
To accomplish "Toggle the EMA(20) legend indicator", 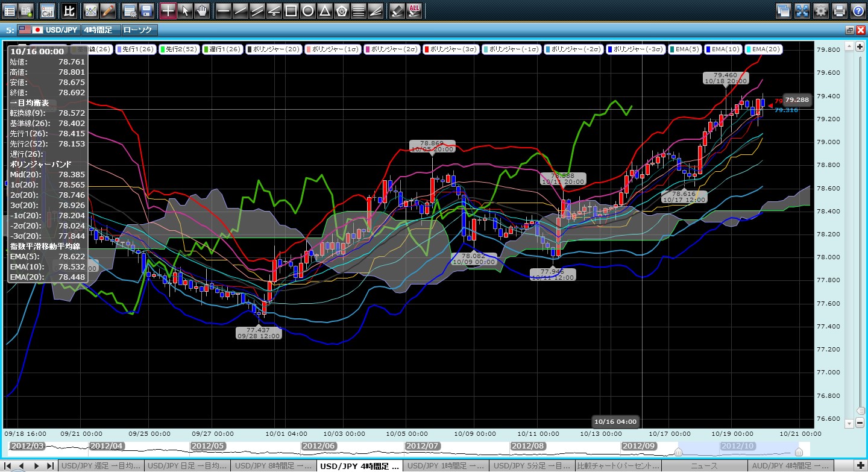I will [x=764, y=49].
